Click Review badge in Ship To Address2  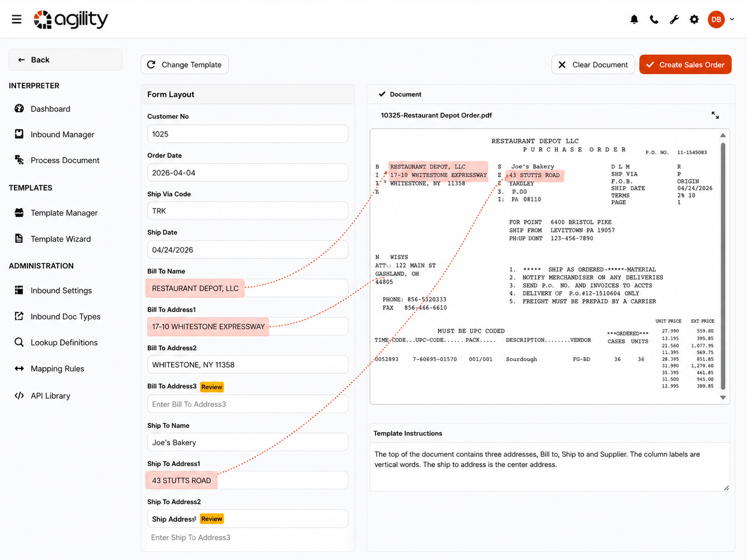point(212,519)
